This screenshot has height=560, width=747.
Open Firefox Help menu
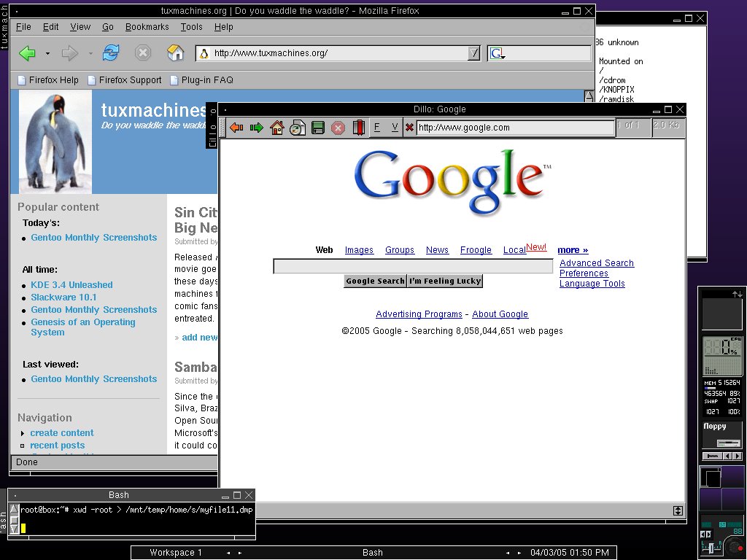[x=223, y=27]
